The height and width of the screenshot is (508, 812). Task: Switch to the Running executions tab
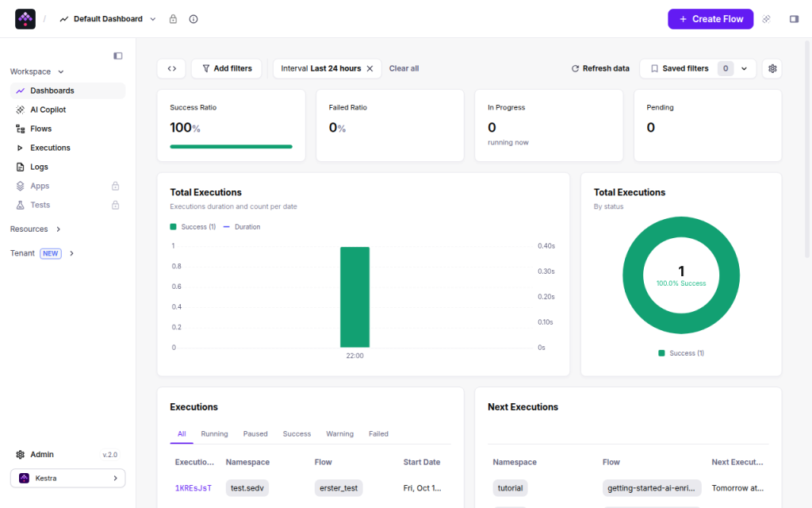[214, 434]
